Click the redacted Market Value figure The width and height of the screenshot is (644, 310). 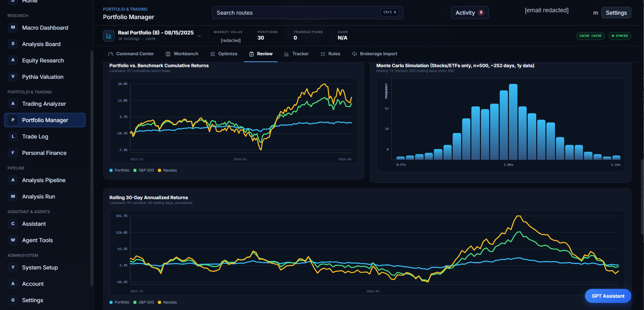231,40
